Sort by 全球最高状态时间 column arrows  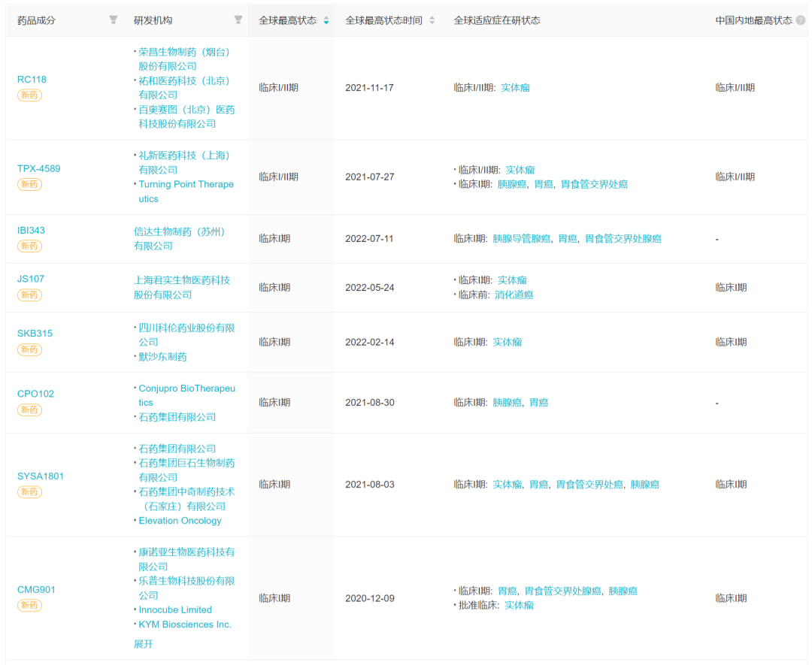[x=432, y=21]
